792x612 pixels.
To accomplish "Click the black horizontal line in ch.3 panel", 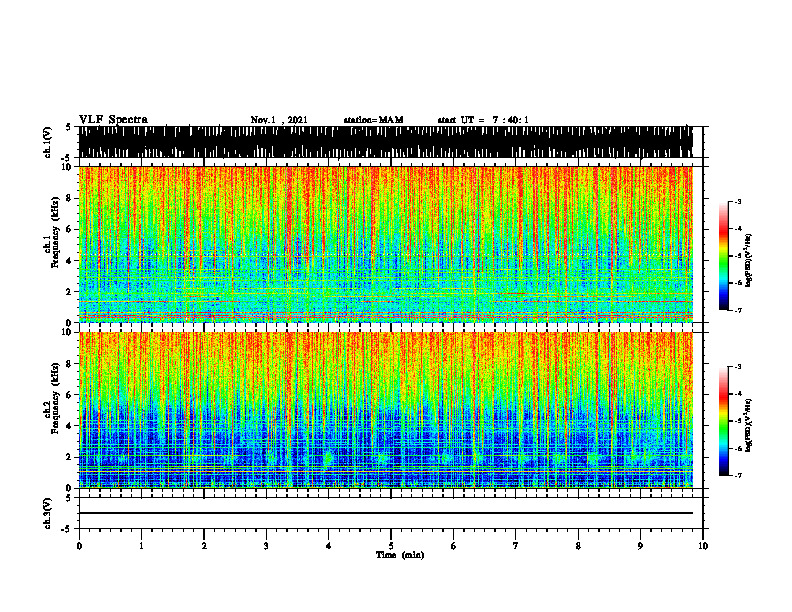I will [385, 513].
